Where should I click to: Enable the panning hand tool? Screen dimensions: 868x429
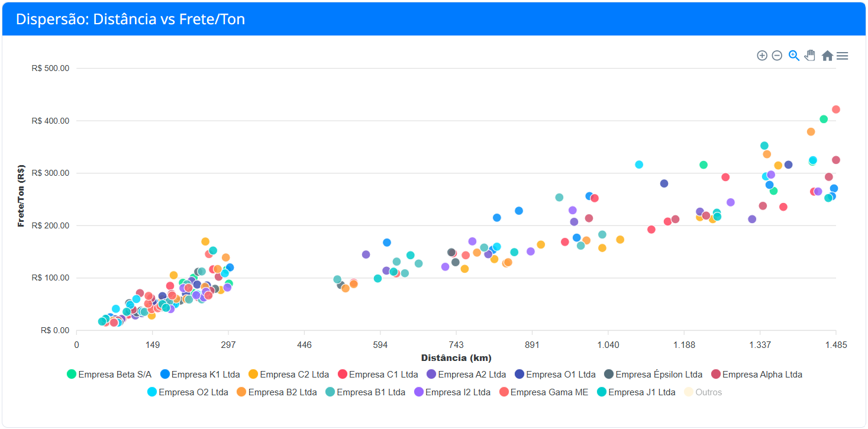810,56
